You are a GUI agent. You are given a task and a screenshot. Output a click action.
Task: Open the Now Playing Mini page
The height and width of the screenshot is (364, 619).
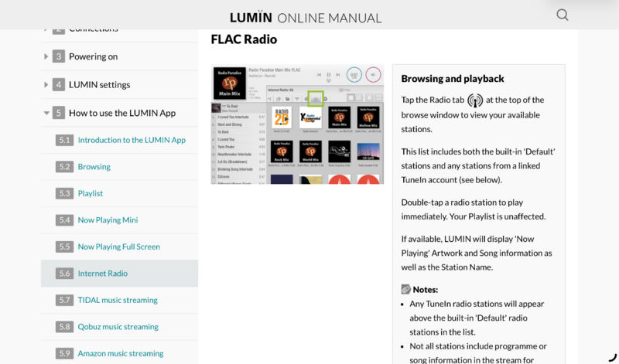tap(108, 220)
